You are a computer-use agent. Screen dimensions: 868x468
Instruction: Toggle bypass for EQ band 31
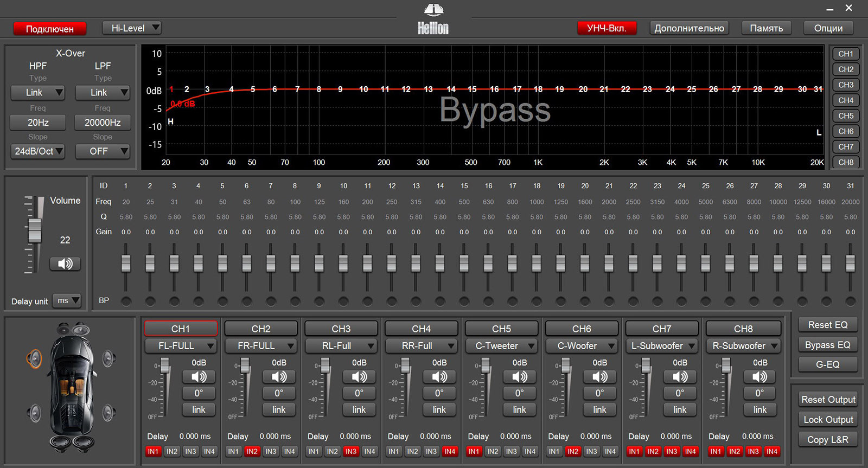click(851, 301)
